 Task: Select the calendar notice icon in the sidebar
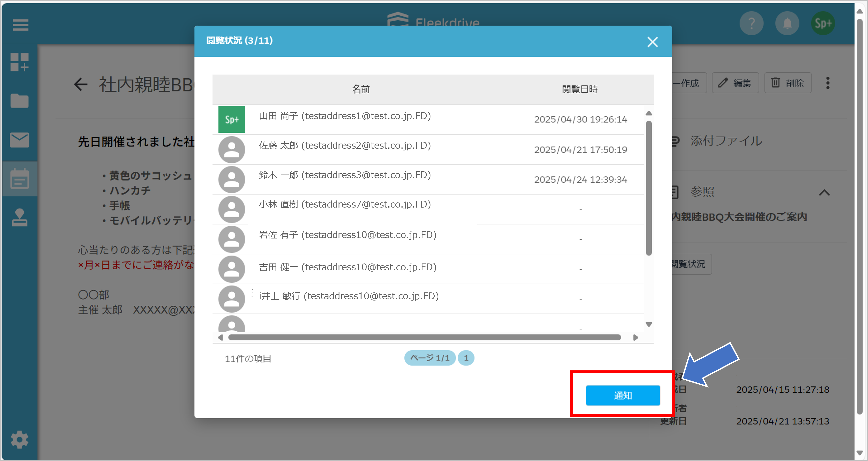pos(19,179)
